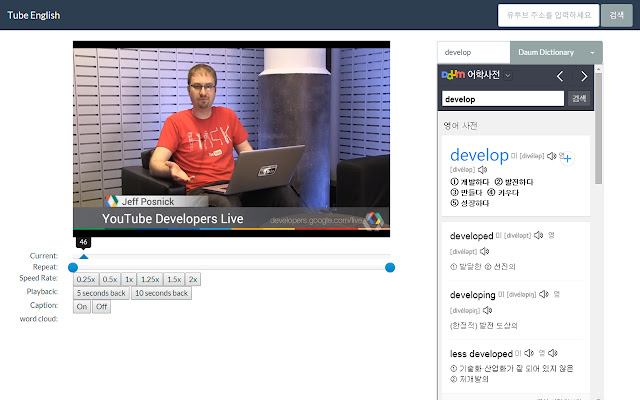Play American pronunciation audio for developed
Screen dimensions: 640x400
pos(538,235)
